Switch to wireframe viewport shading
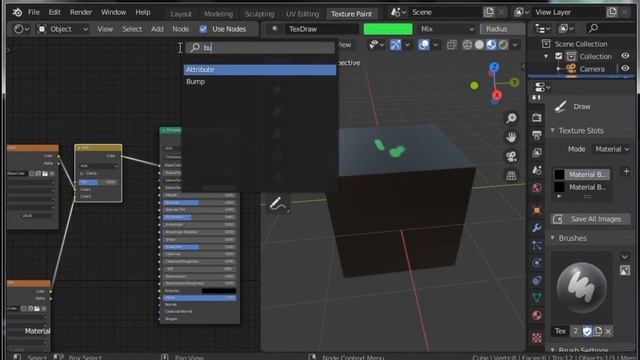640x360 pixels. click(467, 45)
